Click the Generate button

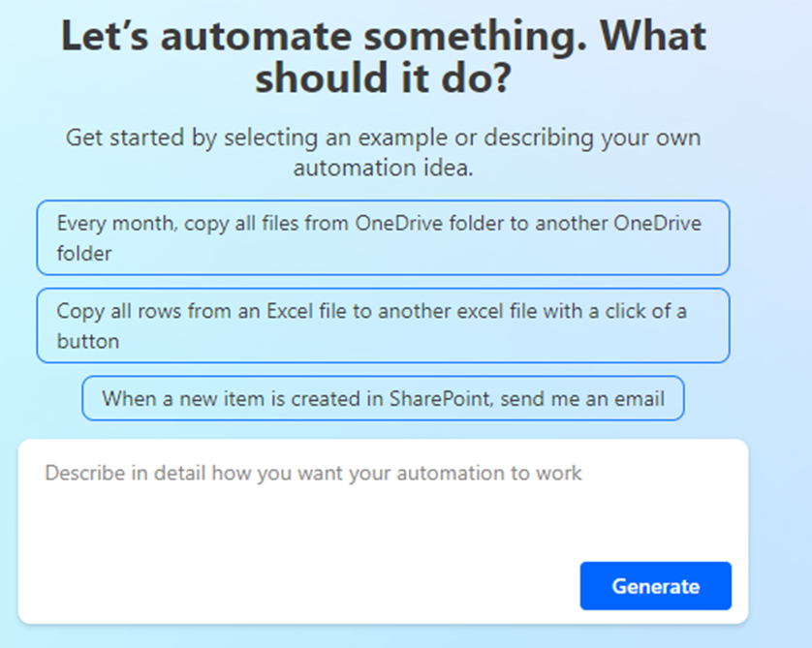655,586
